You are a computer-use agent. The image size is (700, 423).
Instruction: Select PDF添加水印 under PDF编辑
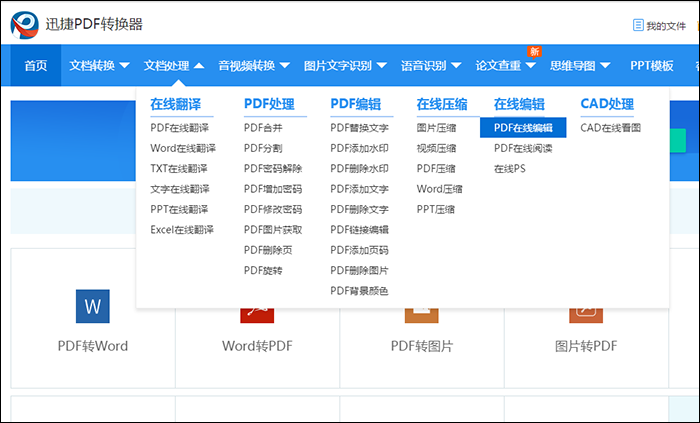359,148
